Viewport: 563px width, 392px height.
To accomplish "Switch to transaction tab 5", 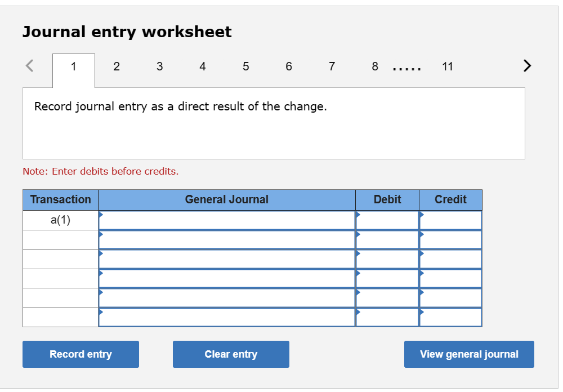I will (x=245, y=66).
